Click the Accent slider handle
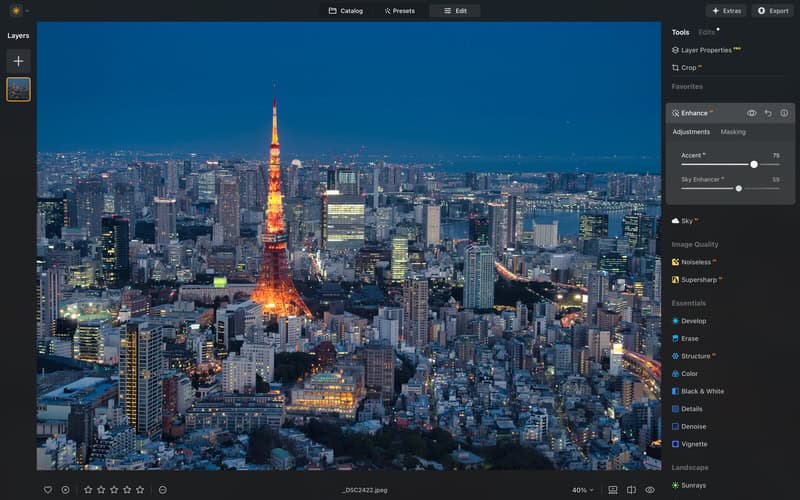 tap(754, 164)
